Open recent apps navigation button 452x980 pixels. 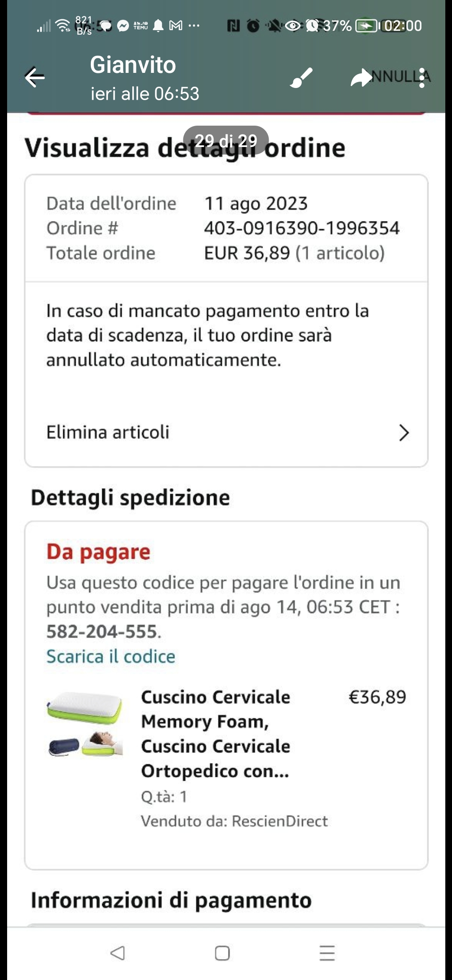point(327,953)
